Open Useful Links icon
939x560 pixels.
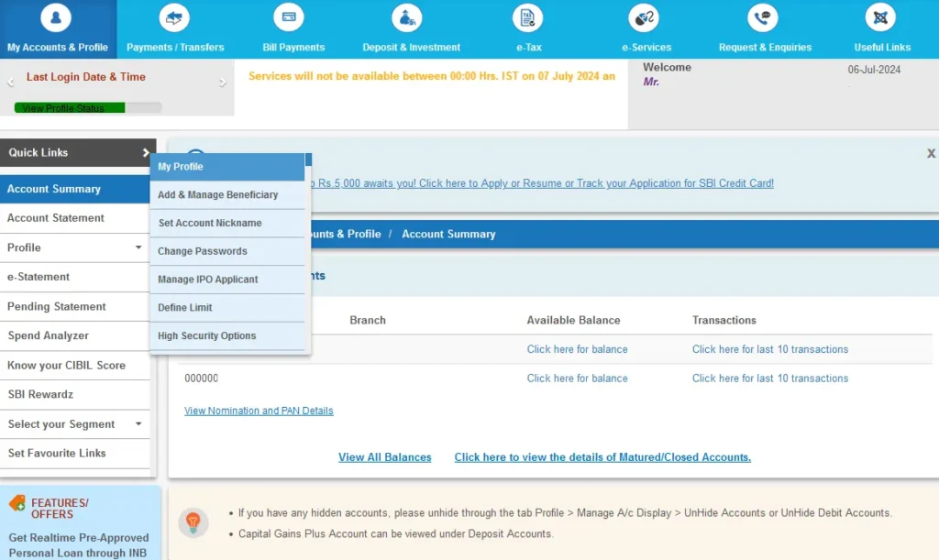click(x=880, y=17)
